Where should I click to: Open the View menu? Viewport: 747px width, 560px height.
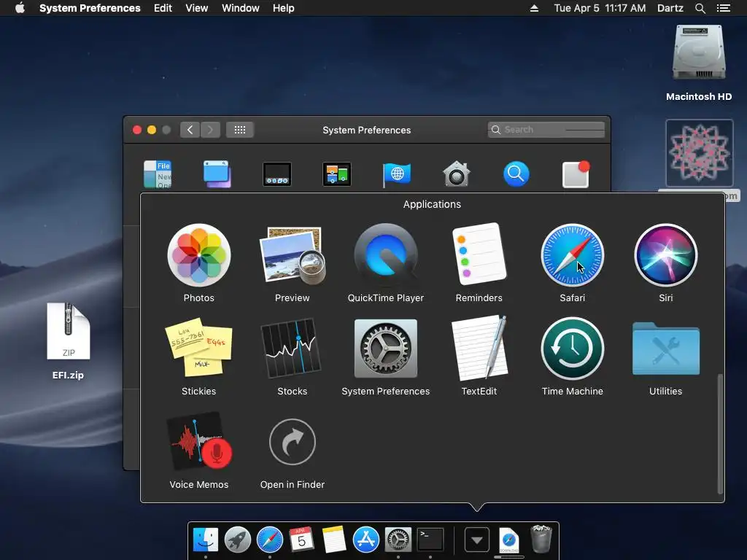click(197, 8)
